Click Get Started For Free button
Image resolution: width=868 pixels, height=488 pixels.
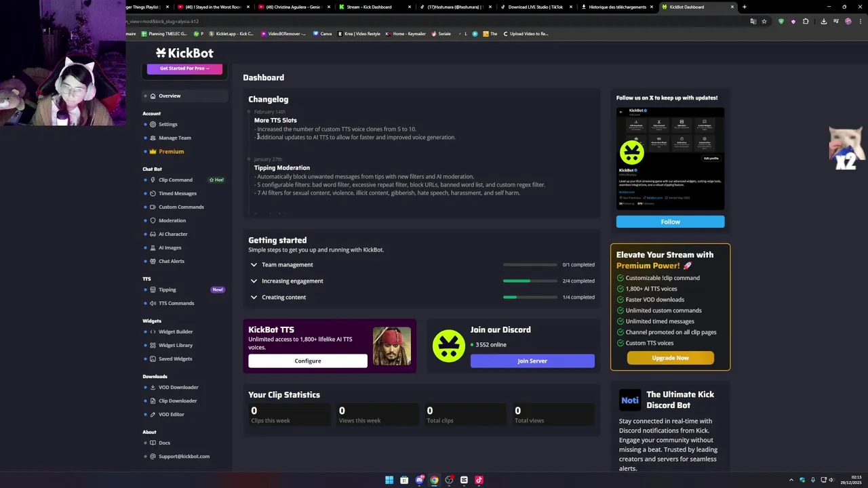click(x=184, y=68)
